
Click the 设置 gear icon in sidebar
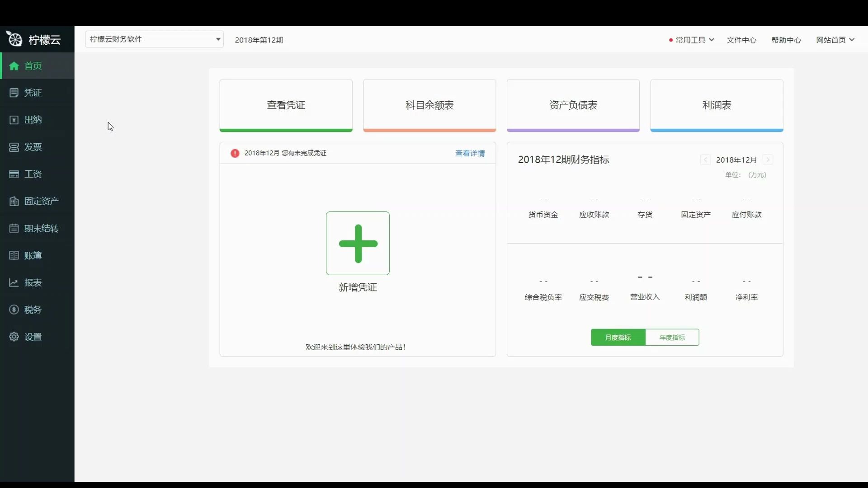[x=14, y=337]
